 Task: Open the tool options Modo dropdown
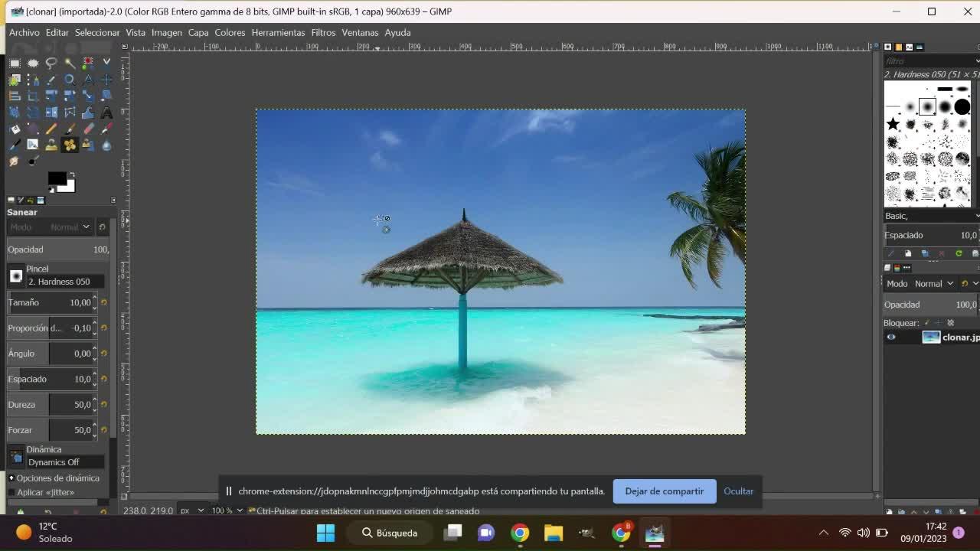[x=50, y=227]
